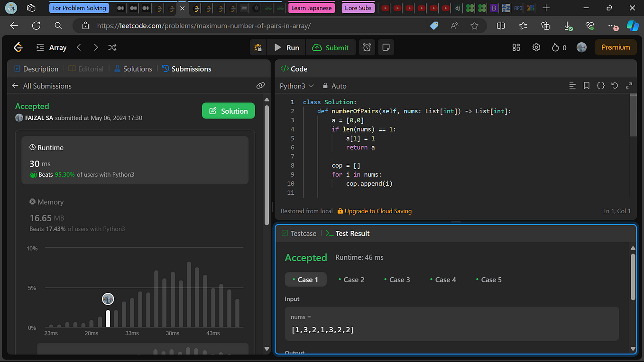Go back to All Submissions
This screenshot has height=362, width=644.
pos(41,86)
